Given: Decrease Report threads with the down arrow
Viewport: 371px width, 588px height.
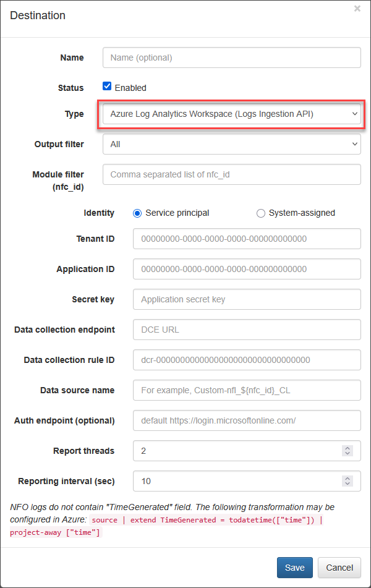Looking at the screenshot, I should coord(348,453).
